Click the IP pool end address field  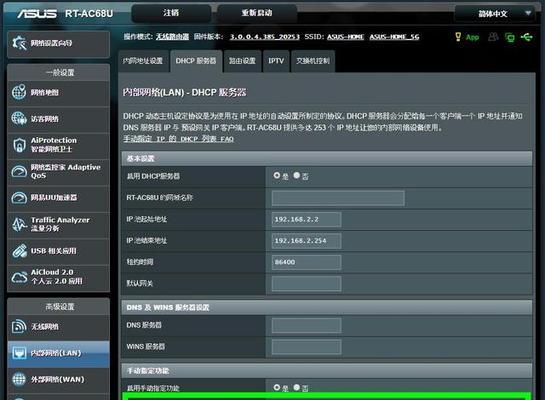(x=306, y=241)
